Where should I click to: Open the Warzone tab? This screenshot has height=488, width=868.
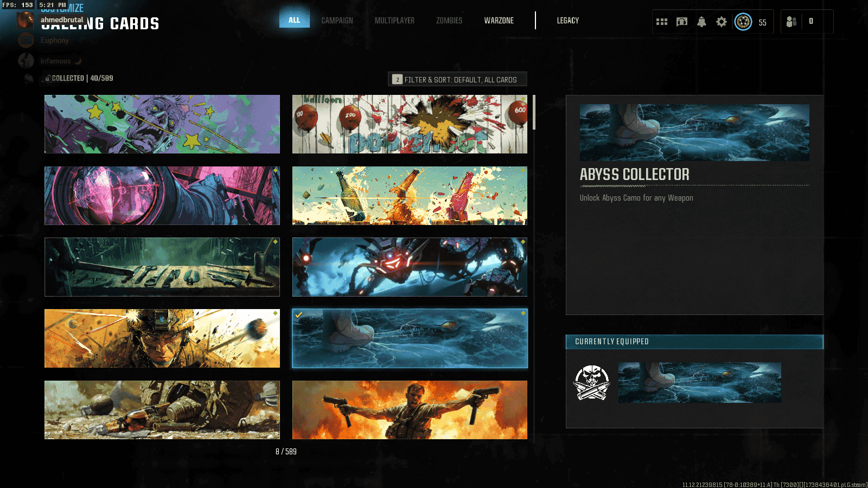tap(499, 21)
